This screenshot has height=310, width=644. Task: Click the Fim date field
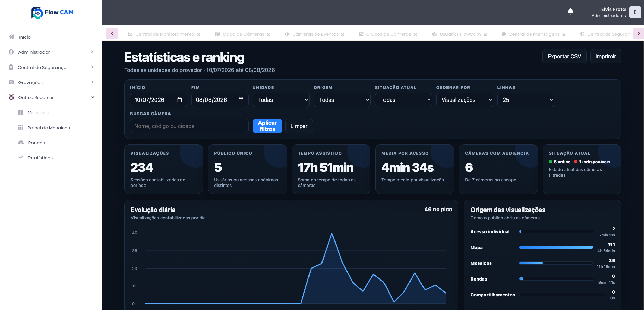pos(220,100)
